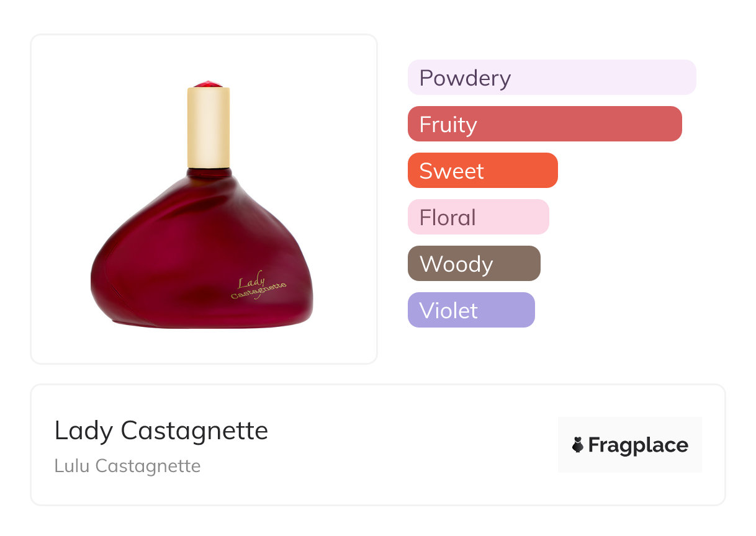The height and width of the screenshot is (536, 756).
Task: Click the dark neck below the gold cap
Action: click(x=209, y=173)
